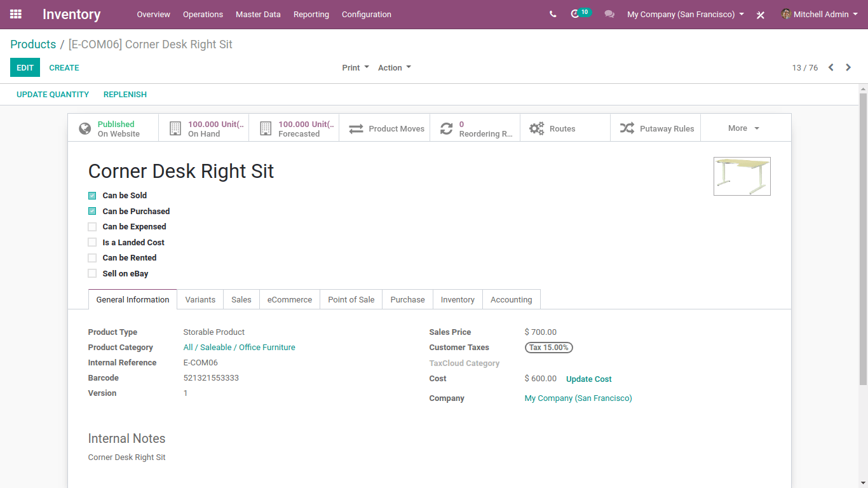Open the Operations menu
Viewport: 868px width, 488px height.
point(203,14)
